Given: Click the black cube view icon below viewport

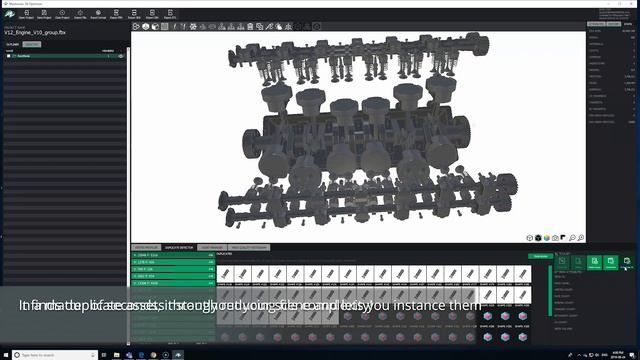Looking at the screenshot, I should click(538, 238).
